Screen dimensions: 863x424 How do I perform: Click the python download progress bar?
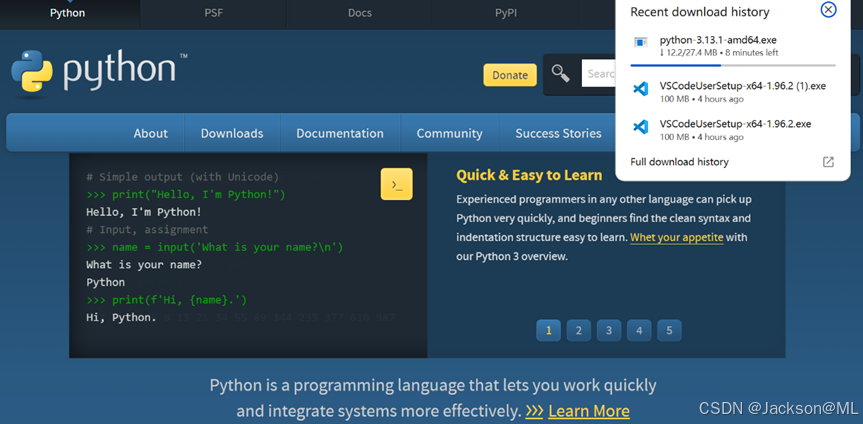732,65
